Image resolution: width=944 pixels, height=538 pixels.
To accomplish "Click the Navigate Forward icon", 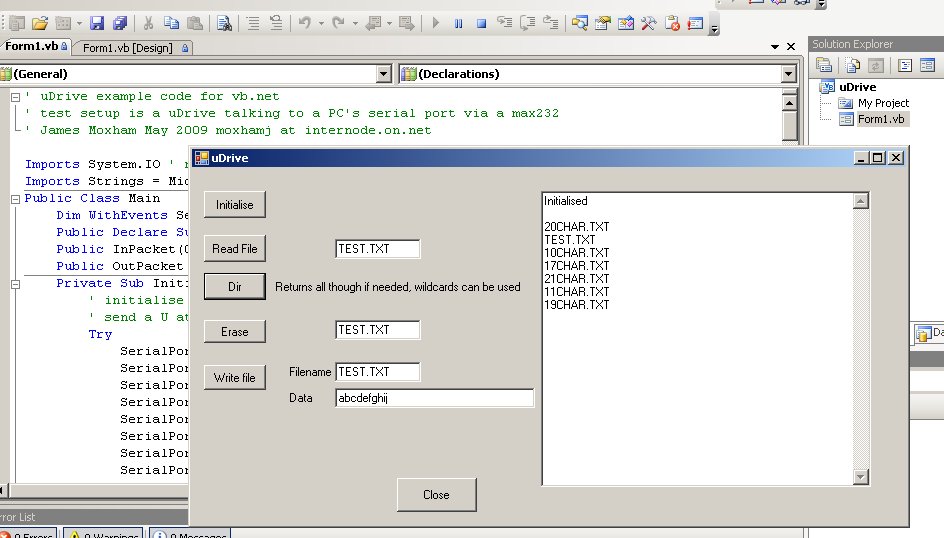I will coord(407,23).
